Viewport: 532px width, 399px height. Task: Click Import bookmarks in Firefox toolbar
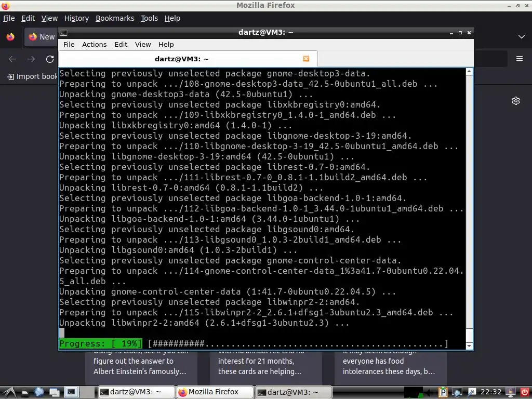(x=32, y=77)
